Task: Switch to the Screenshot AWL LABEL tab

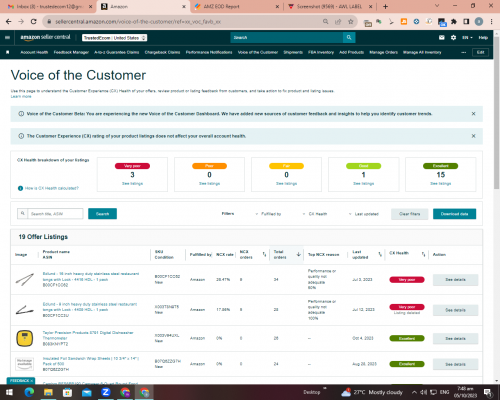Action: click(x=331, y=7)
